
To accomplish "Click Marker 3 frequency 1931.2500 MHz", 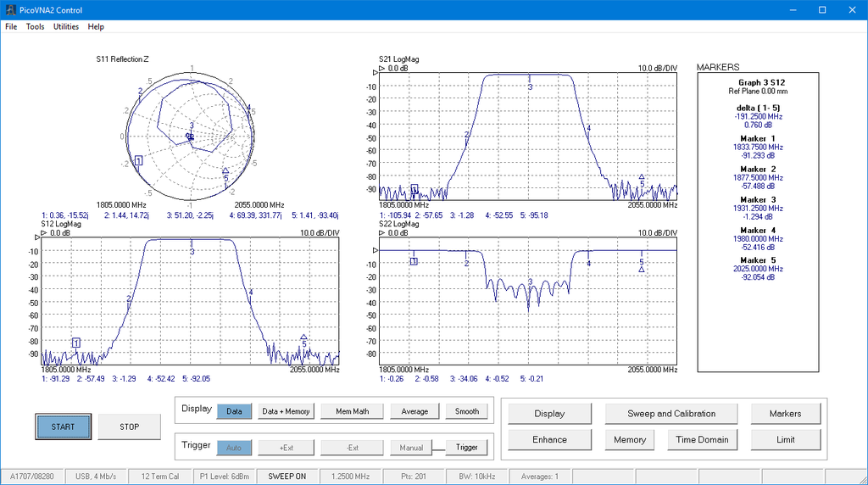I will [x=758, y=209].
